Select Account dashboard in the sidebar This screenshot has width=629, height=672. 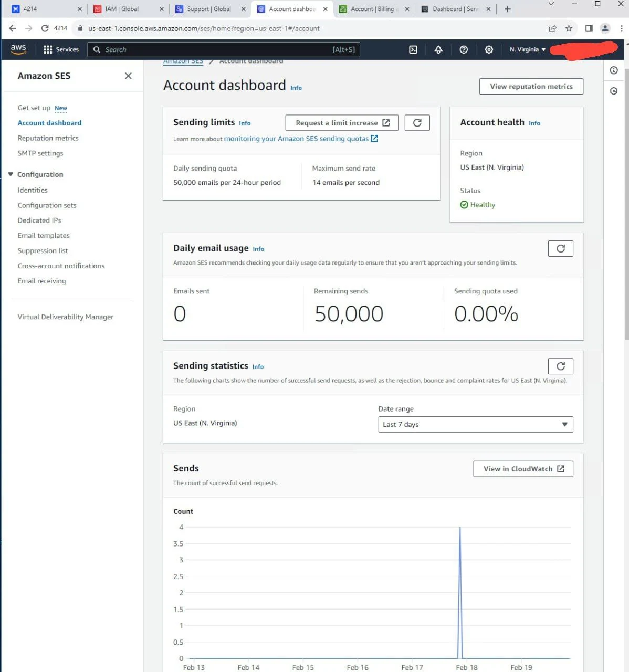point(50,123)
